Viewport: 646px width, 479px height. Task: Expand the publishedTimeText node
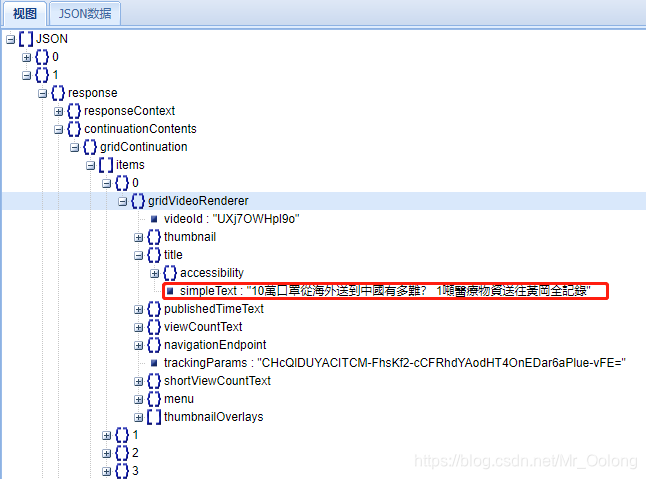tap(138, 309)
